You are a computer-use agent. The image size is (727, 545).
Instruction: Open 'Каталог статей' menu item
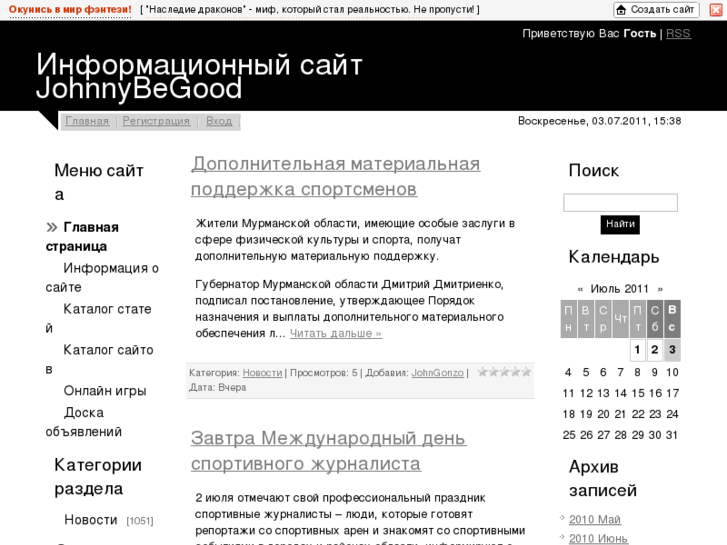pyautogui.click(x=98, y=318)
